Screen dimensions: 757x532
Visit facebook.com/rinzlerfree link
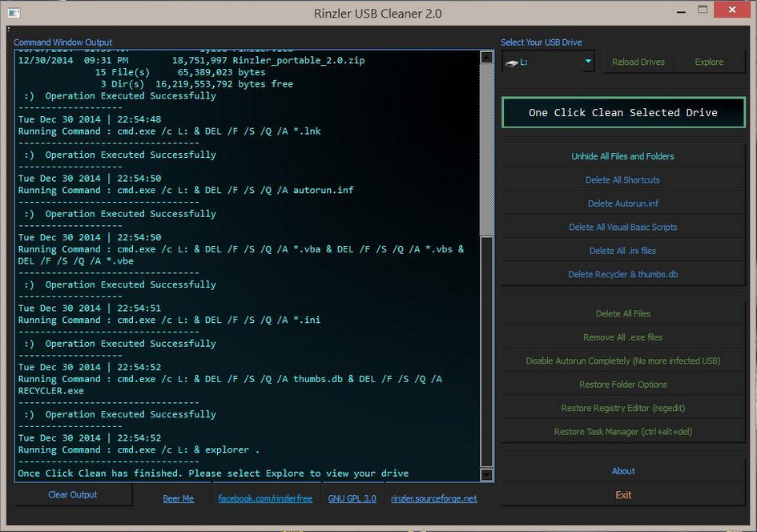[x=265, y=498]
